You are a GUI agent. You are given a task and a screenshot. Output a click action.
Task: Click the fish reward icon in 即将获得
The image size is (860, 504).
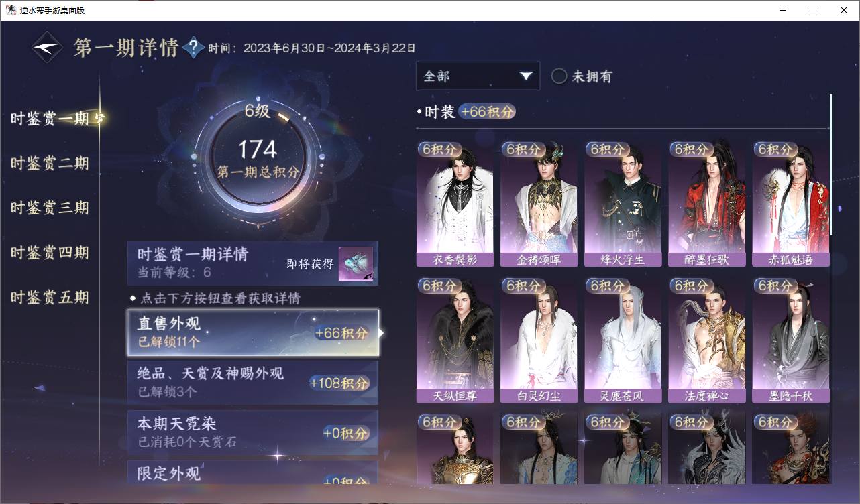click(x=356, y=264)
